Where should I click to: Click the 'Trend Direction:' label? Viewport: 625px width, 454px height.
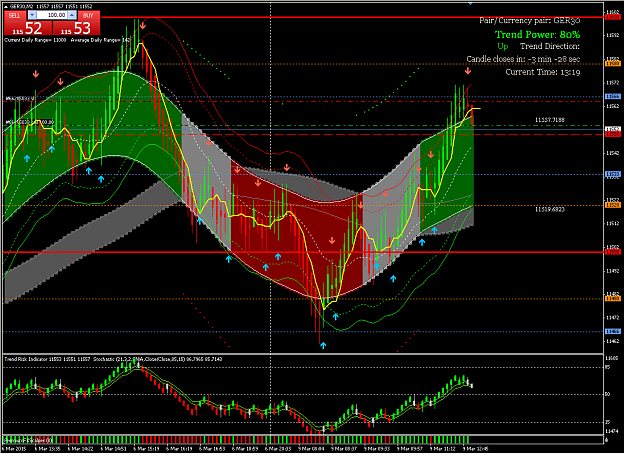tap(550, 46)
